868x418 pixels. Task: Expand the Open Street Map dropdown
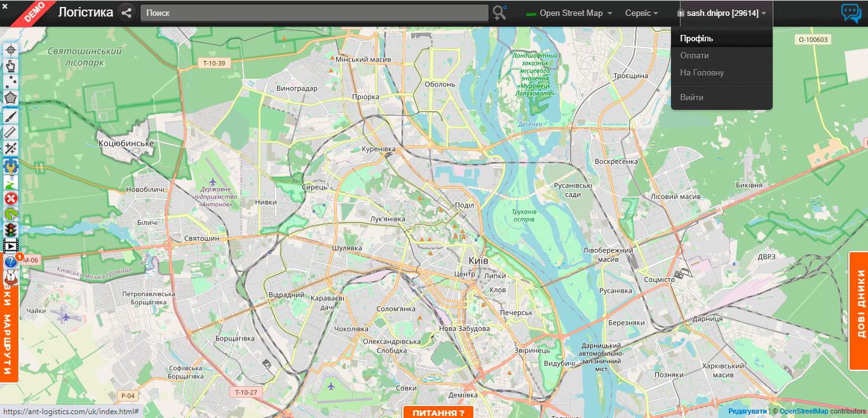(x=570, y=13)
